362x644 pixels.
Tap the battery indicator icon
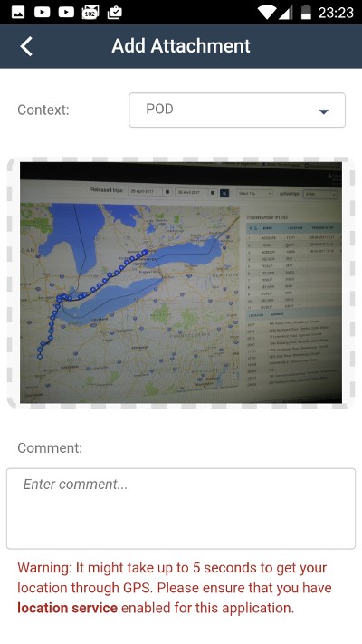click(306, 13)
